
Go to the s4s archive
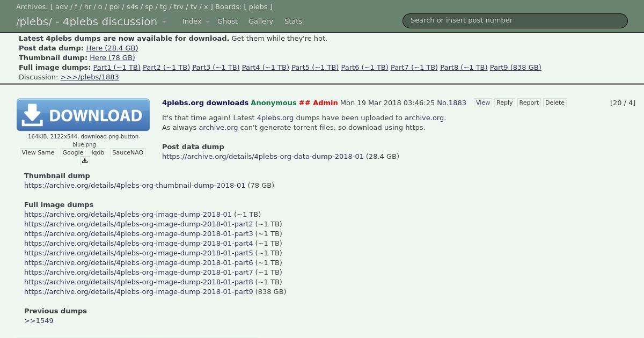click(133, 7)
